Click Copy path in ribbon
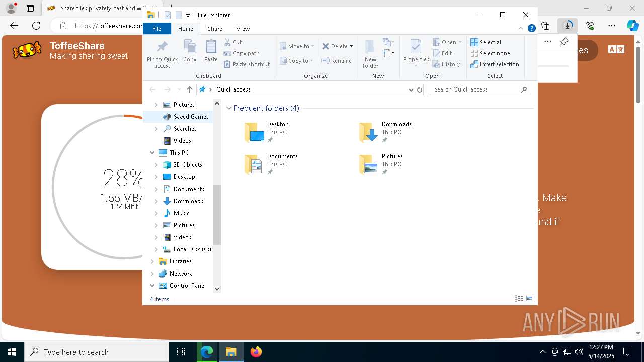This screenshot has height=362, width=644. (242, 53)
